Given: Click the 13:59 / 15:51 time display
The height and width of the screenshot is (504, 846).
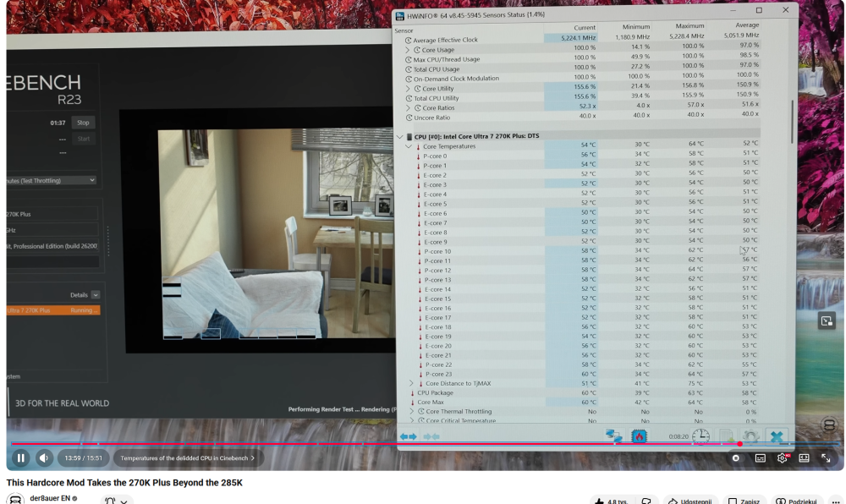Looking at the screenshot, I should pos(84,458).
